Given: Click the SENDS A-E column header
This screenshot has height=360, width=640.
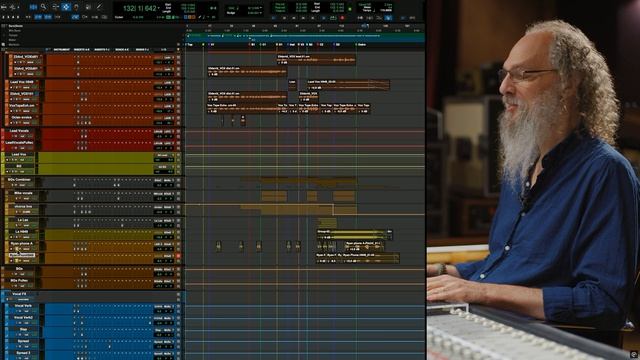Looking at the screenshot, I should (x=122, y=49).
